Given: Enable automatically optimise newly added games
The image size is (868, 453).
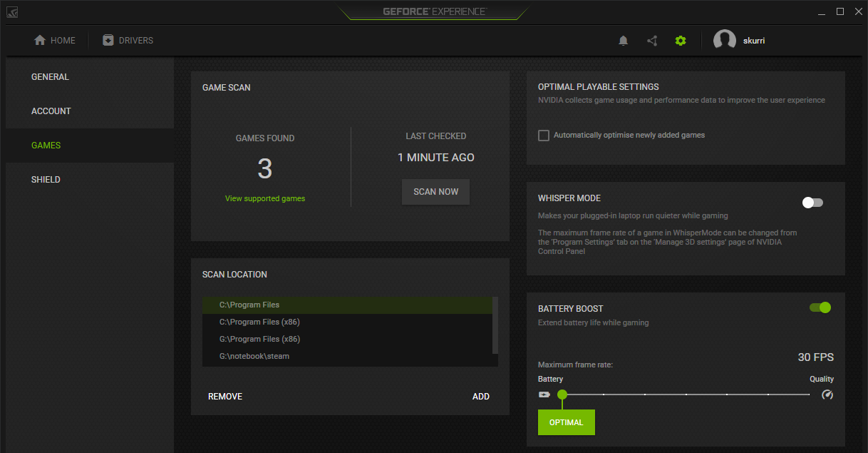Looking at the screenshot, I should point(544,136).
